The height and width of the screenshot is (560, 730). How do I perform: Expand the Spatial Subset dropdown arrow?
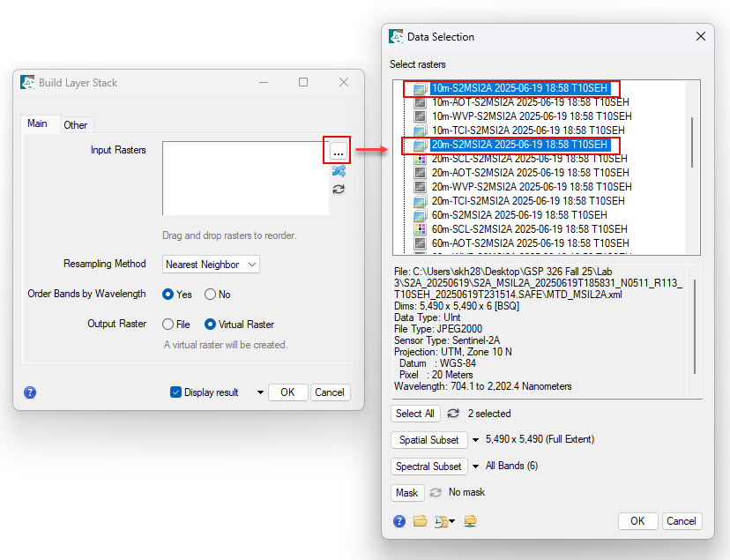click(x=476, y=440)
